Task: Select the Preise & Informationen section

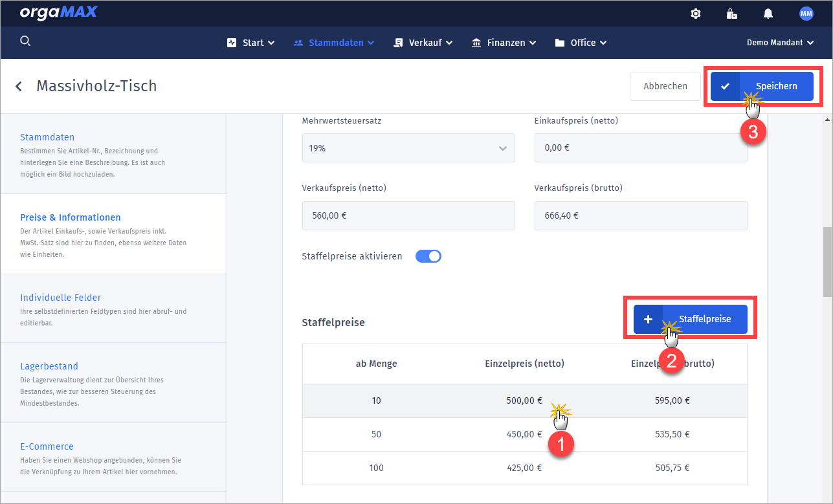Action: (x=113, y=234)
